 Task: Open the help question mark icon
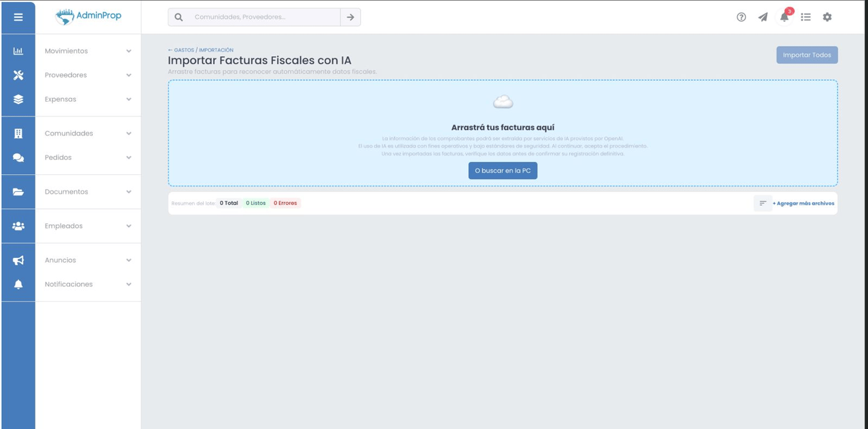pyautogui.click(x=741, y=17)
